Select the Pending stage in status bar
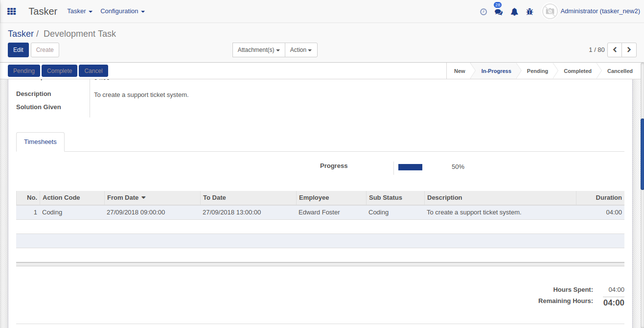The height and width of the screenshot is (328, 644). click(x=537, y=71)
